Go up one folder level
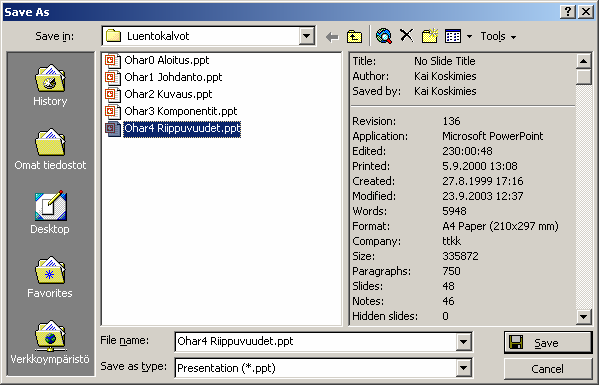The height and width of the screenshot is (385, 599). pos(354,37)
